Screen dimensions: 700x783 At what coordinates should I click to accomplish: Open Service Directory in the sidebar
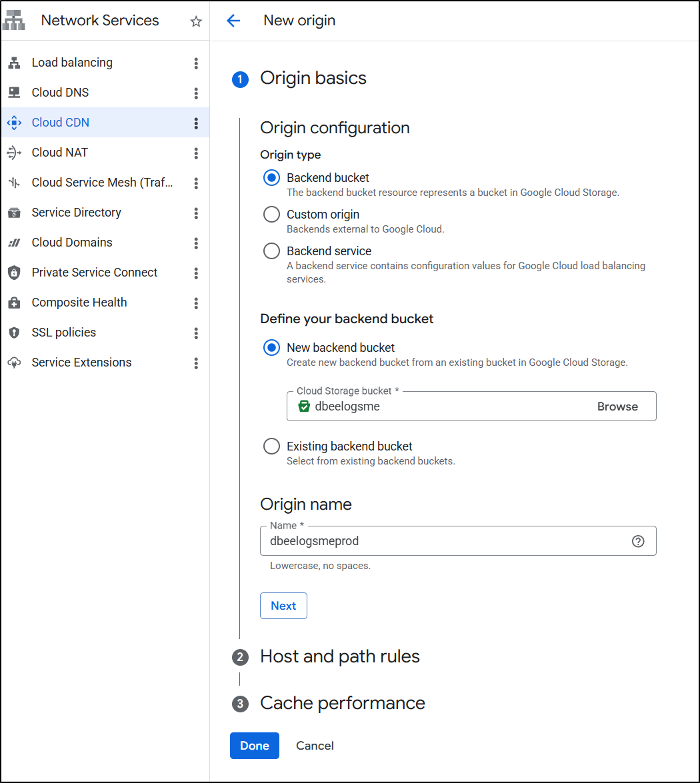point(77,213)
